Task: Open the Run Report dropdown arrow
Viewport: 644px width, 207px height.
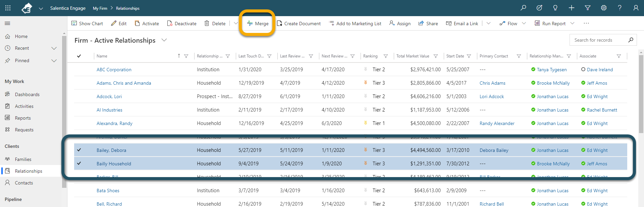Action: pos(573,24)
